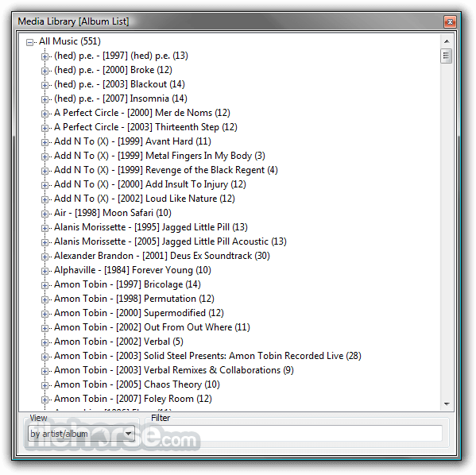
Task: Select "Add Insult To Injury (12)" row
Action: pos(150,184)
